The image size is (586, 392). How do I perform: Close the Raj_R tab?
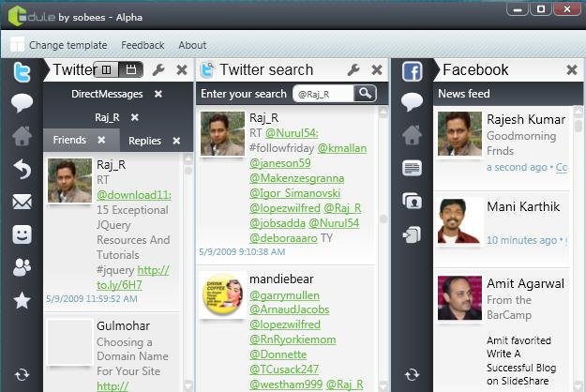tap(135, 117)
